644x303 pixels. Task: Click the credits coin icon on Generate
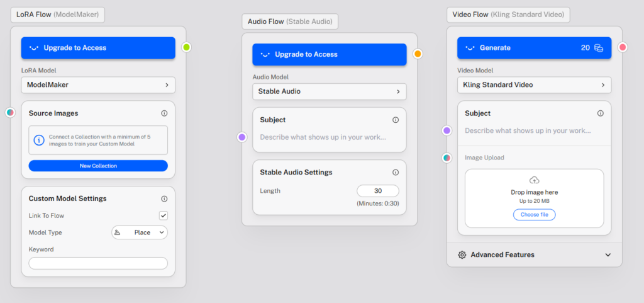click(x=599, y=48)
